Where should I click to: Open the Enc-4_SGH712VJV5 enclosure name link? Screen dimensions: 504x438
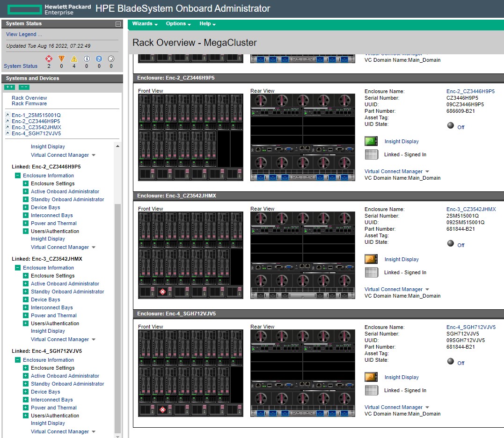click(x=471, y=327)
